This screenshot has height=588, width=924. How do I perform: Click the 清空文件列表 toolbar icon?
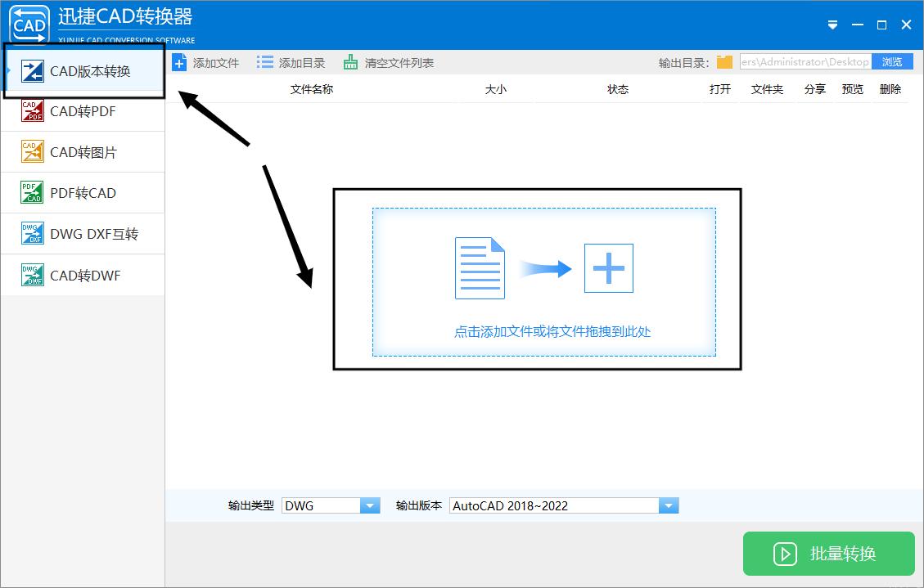pos(349,61)
